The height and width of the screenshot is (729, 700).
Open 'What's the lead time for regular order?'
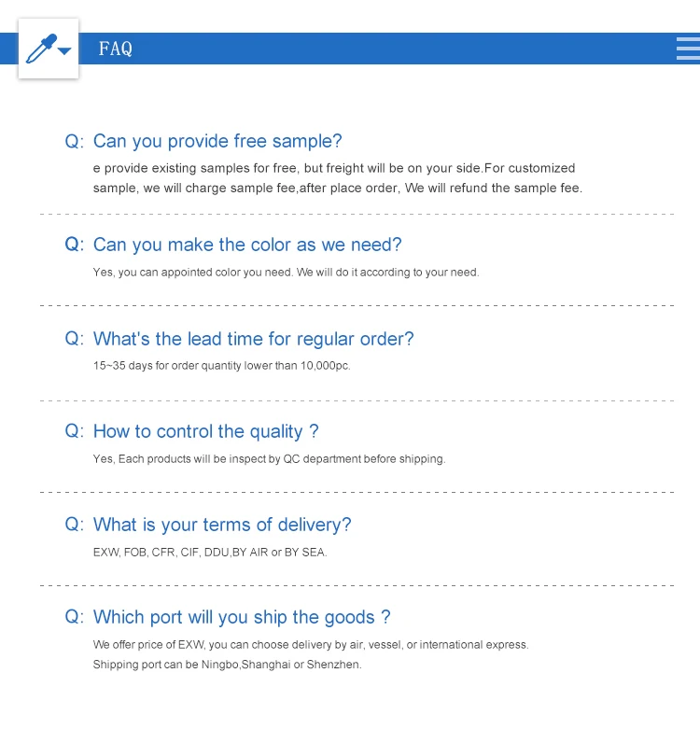click(x=253, y=339)
